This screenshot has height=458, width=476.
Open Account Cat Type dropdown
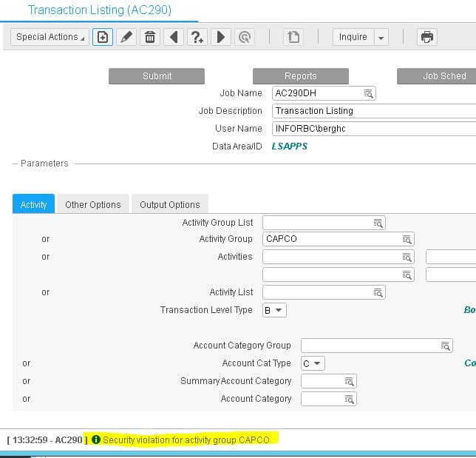pos(313,363)
